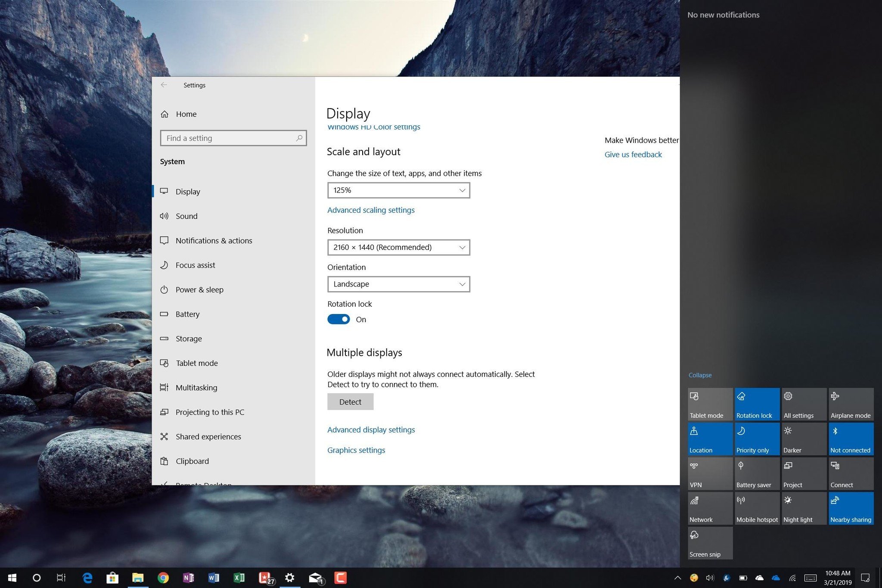
Task: Click Advanced display settings link
Action: (x=370, y=429)
